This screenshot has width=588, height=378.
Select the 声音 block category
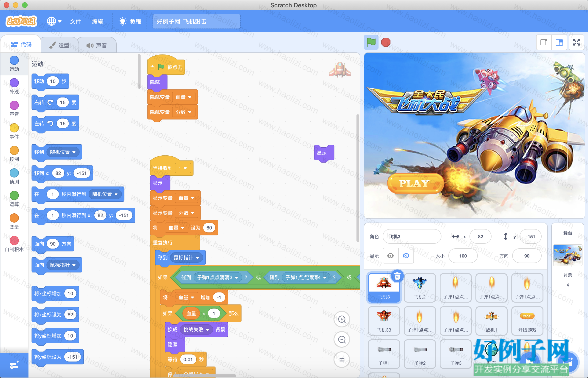14,109
